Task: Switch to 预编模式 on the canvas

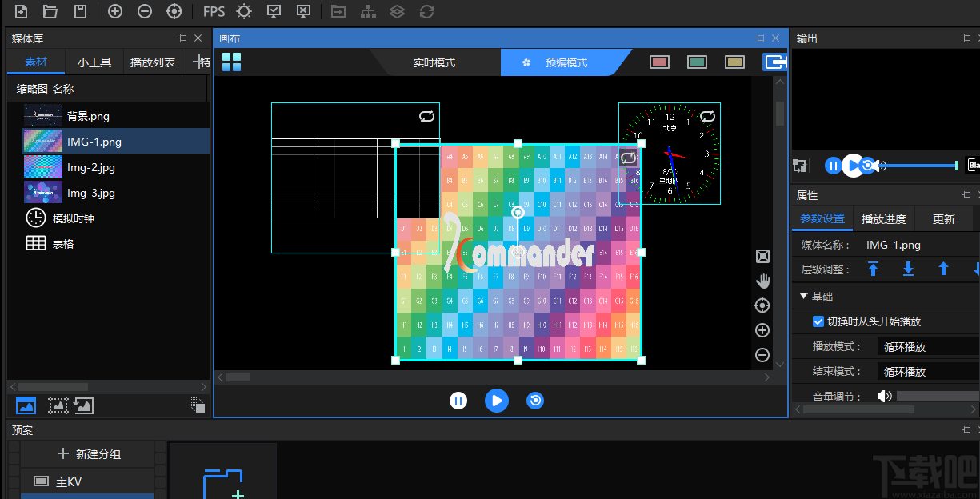Action: click(566, 62)
